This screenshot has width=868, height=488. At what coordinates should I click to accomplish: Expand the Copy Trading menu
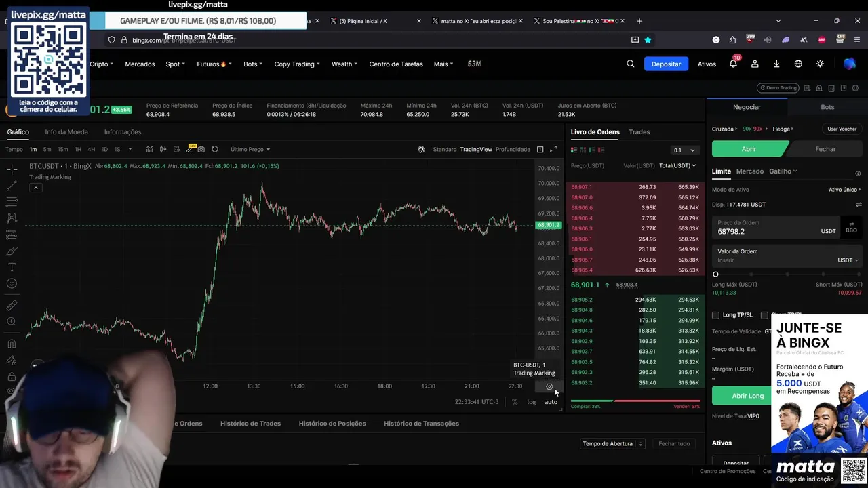point(296,64)
